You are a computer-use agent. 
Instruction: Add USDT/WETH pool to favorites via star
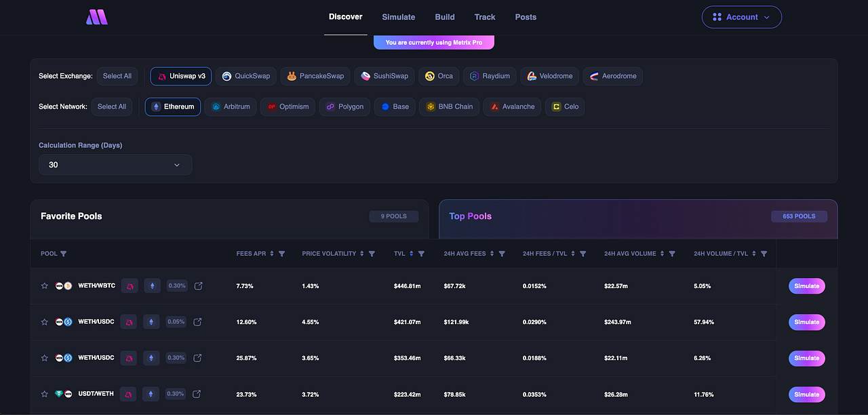45,394
